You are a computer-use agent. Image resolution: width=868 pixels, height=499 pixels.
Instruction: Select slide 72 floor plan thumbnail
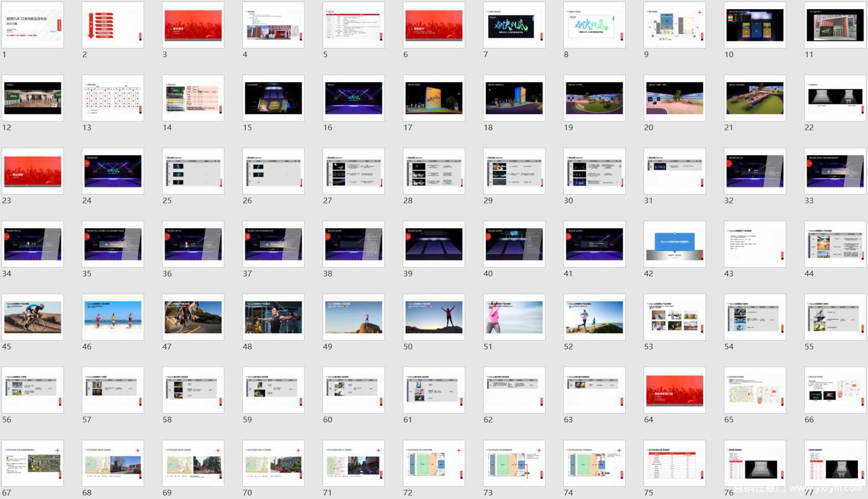point(434,463)
